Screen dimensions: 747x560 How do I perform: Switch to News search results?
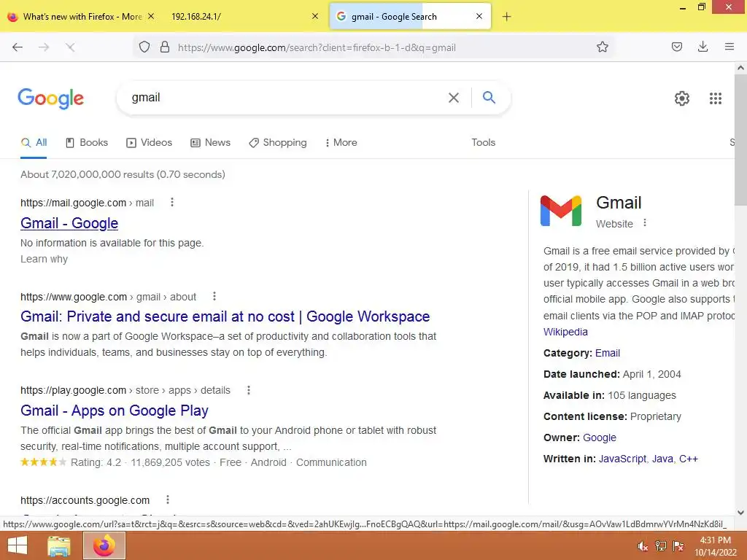[x=210, y=142]
